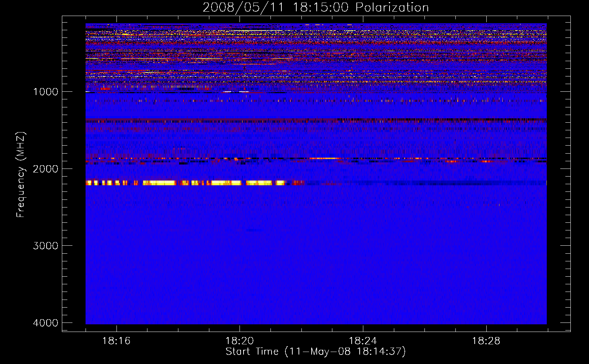Screen dimensions: 589x364
Task: Click the "Frequency (MHZ)" axis label
Action: [21, 175]
